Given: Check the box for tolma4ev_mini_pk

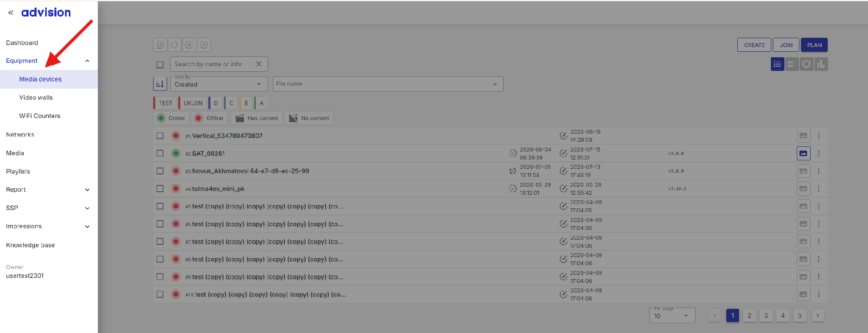Looking at the screenshot, I should pyautogui.click(x=160, y=189).
